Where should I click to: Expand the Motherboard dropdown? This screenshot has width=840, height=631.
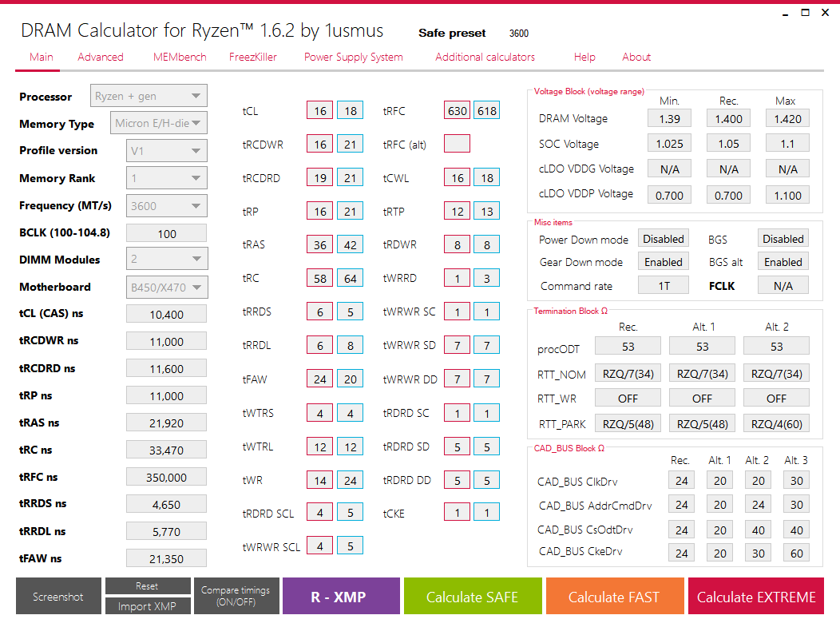(167, 288)
